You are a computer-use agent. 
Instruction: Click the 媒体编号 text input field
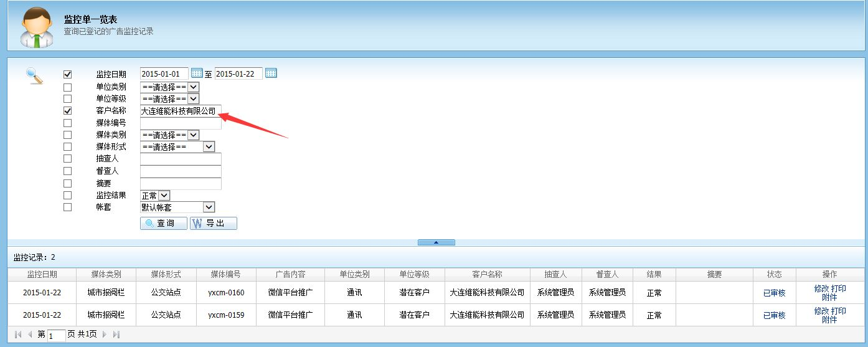click(x=181, y=123)
